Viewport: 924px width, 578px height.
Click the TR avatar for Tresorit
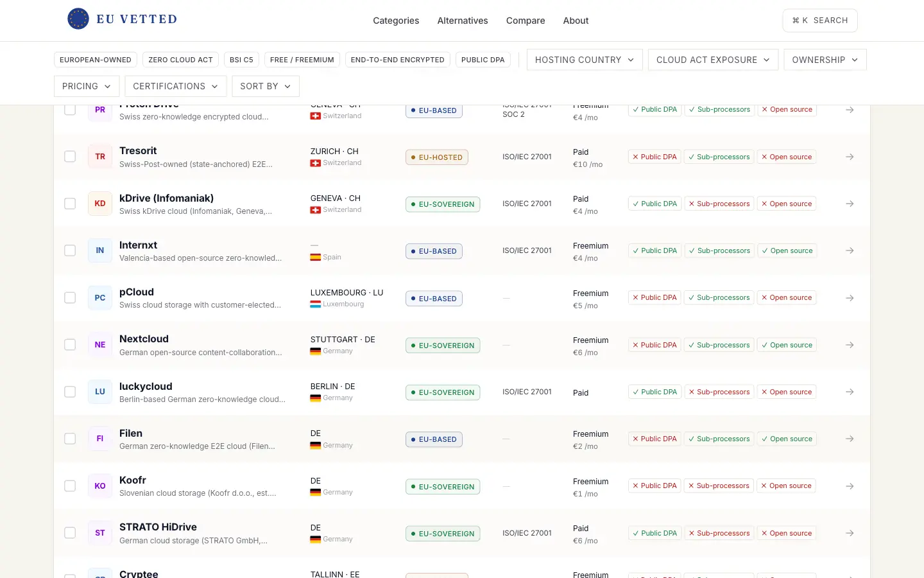click(100, 157)
